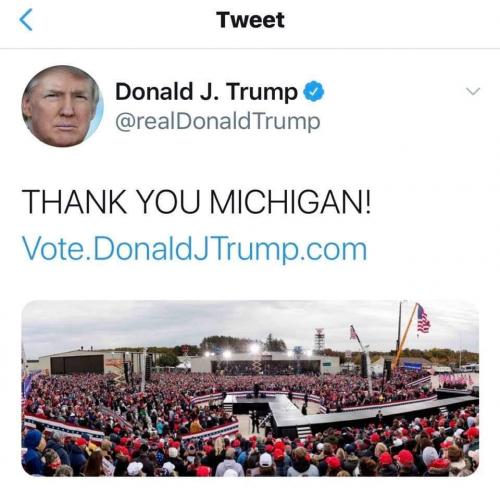This screenshot has width=500, height=493.
Task: Select the @realDonaldTrump handle
Action: (218, 122)
